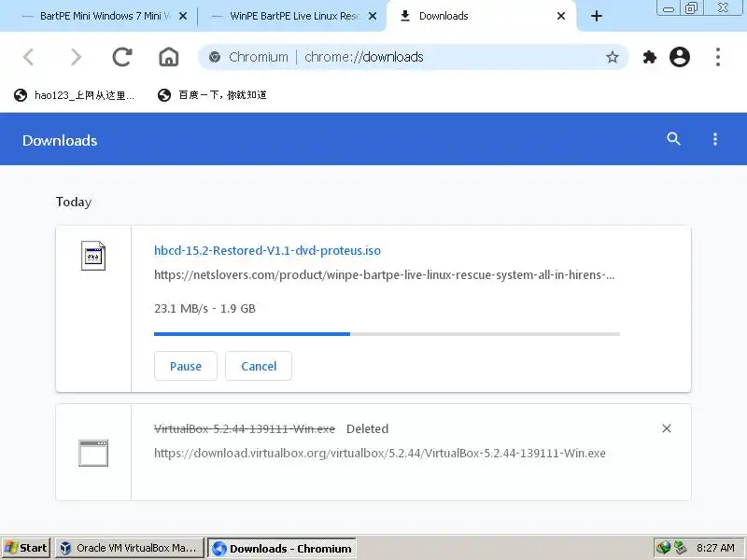747x560 pixels.
Task: Click the "23.1 MB/s - 1.9 GB" status text
Action: coord(204,309)
